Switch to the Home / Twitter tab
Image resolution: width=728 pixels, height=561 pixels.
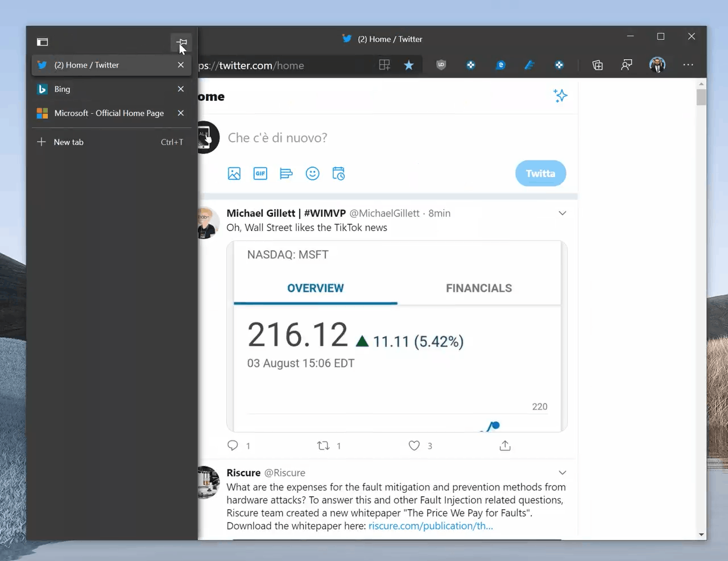click(111, 65)
